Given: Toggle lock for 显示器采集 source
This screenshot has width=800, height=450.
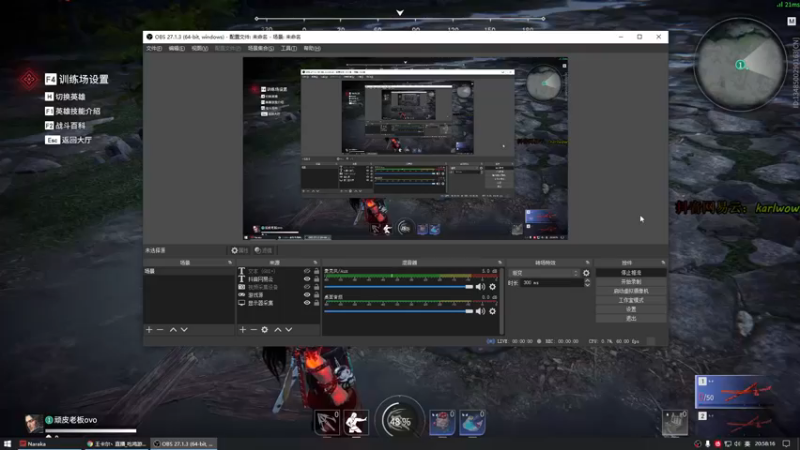Looking at the screenshot, I should [x=316, y=303].
